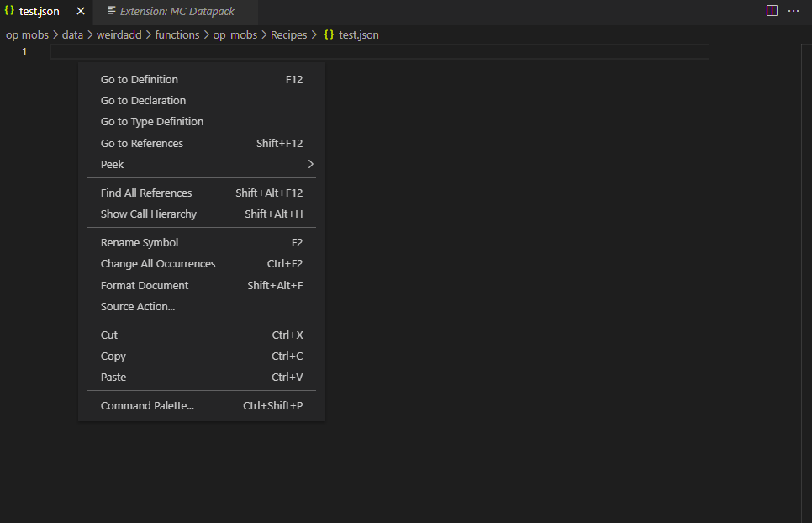Close the test.json tab
The height and width of the screenshot is (523, 812).
point(81,11)
